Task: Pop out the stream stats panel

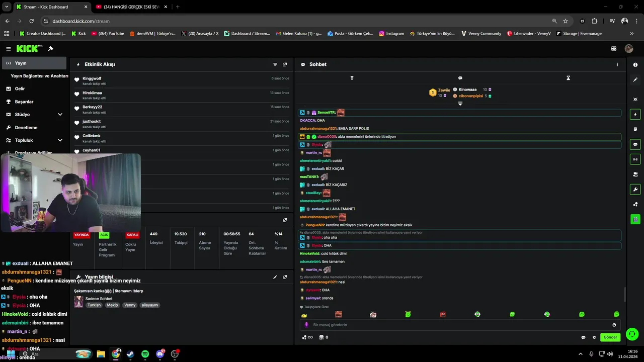Action: tap(285, 220)
